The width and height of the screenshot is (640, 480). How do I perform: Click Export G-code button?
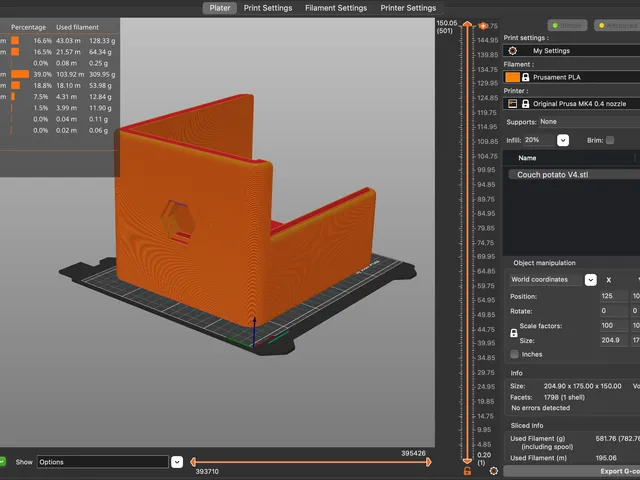point(572,471)
